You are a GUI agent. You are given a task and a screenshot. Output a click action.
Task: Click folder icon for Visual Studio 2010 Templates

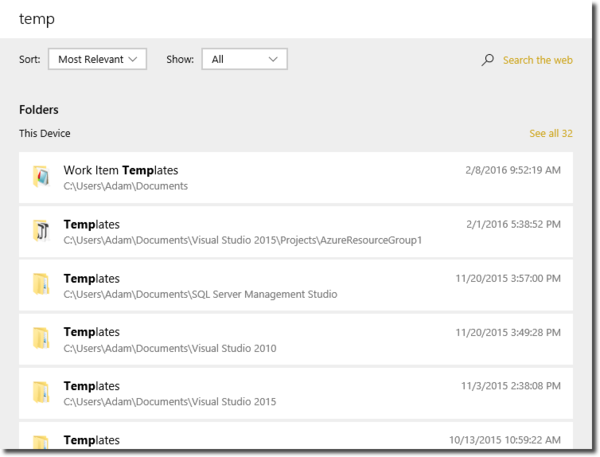(x=41, y=338)
